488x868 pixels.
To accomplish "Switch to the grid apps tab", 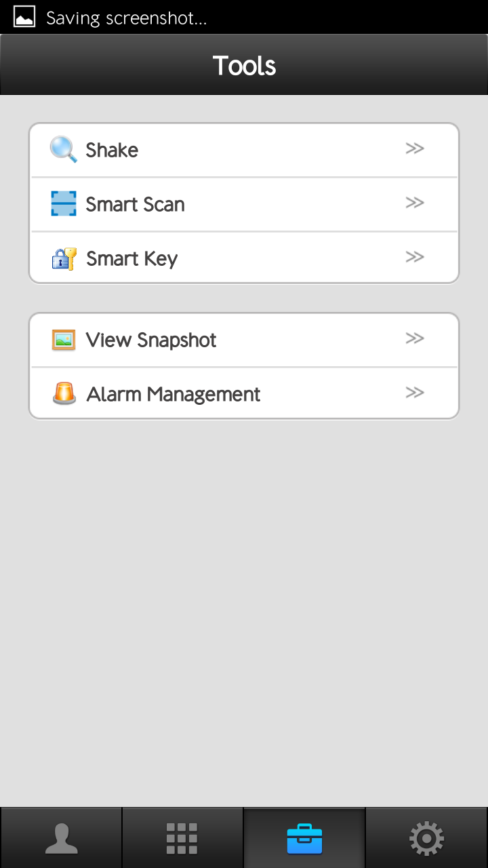I will coord(182,838).
